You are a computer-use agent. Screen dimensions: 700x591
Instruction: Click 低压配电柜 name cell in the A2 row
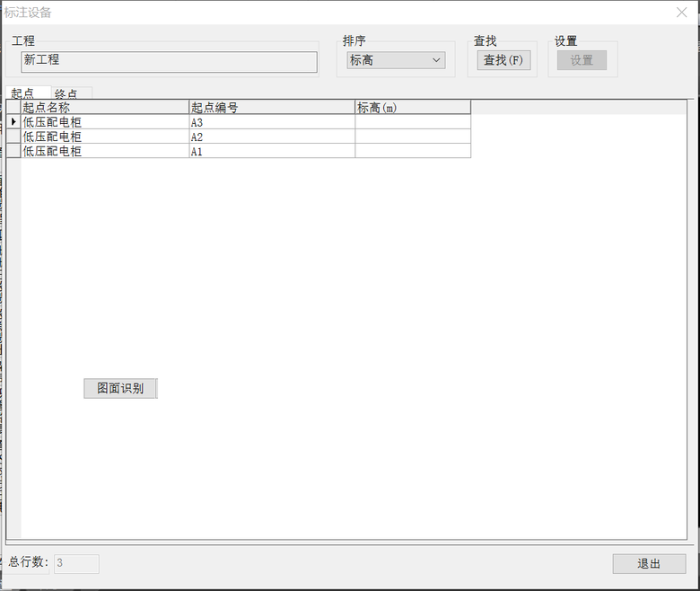[104, 137]
